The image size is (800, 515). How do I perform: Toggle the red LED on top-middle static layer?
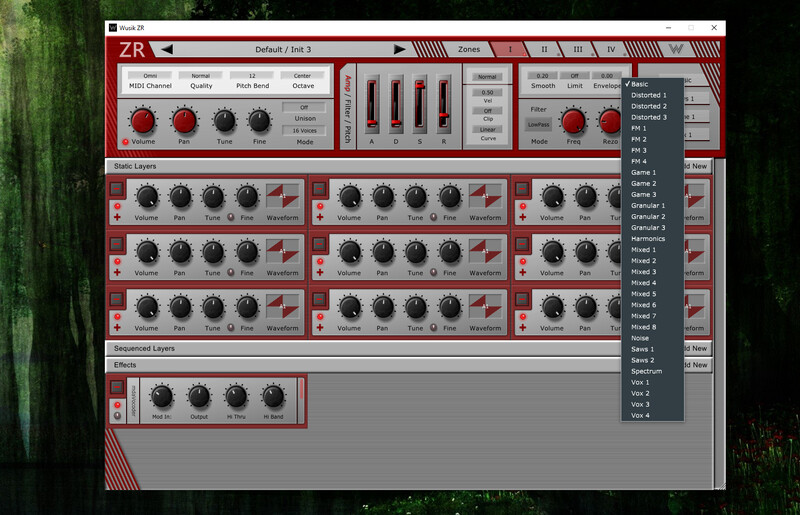[320, 206]
